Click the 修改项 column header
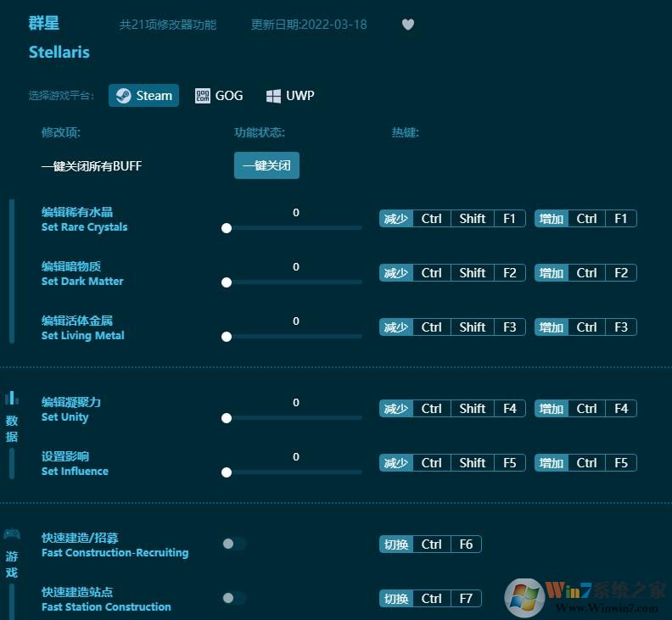The width and height of the screenshot is (672, 620). pos(61,132)
